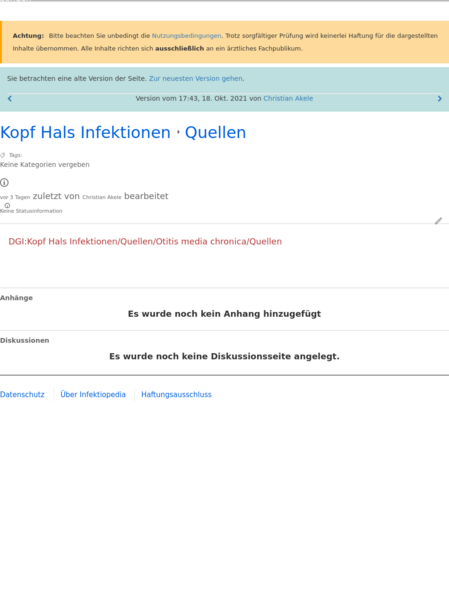
Task: Click the bold 'Achtung:' warning label
Action: [28, 36]
